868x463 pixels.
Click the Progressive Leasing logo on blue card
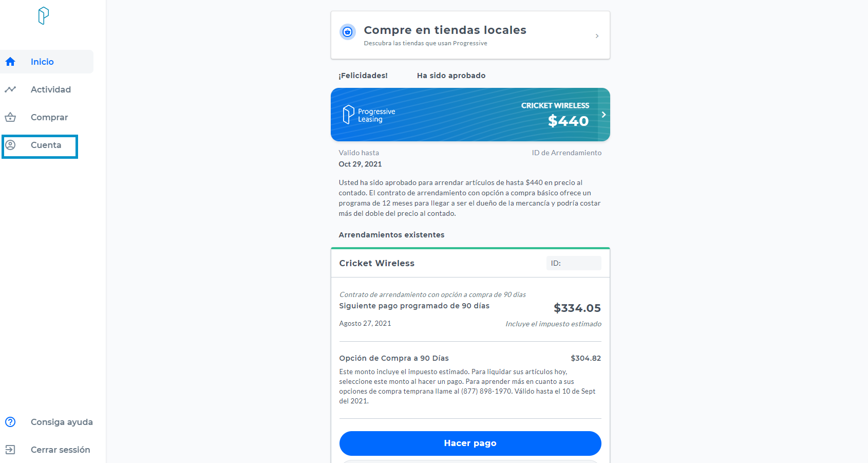pos(369,115)
